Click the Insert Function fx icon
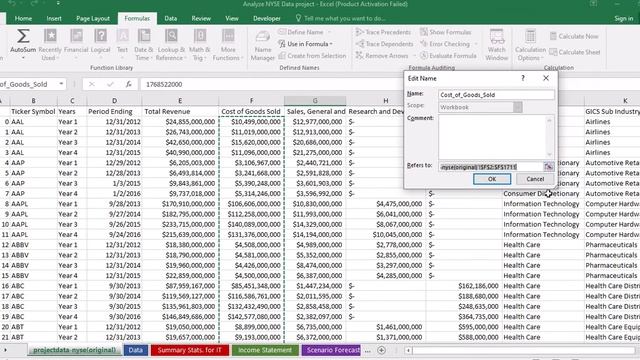The width and height of the screenshot is (640, 360). [x=128, y=84]
